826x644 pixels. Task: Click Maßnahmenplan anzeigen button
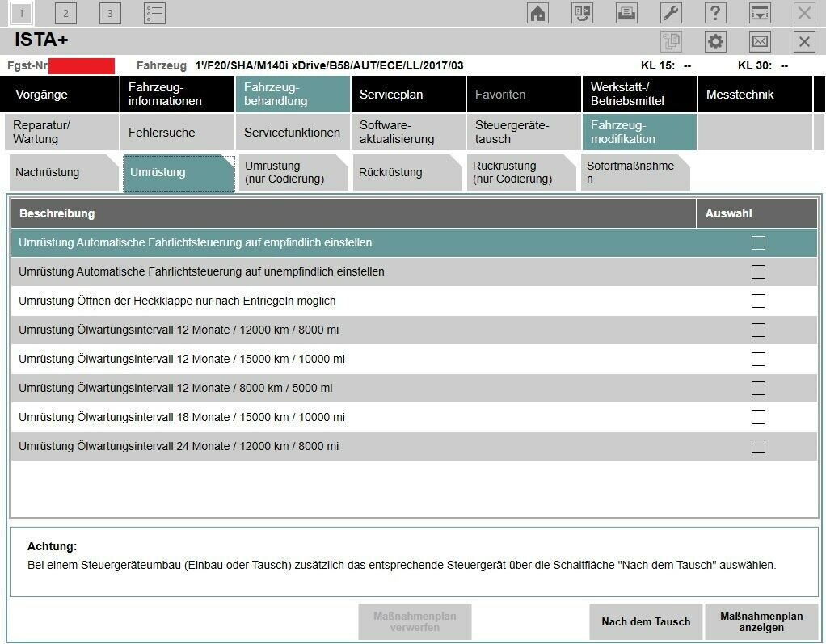tap(761, 621)
